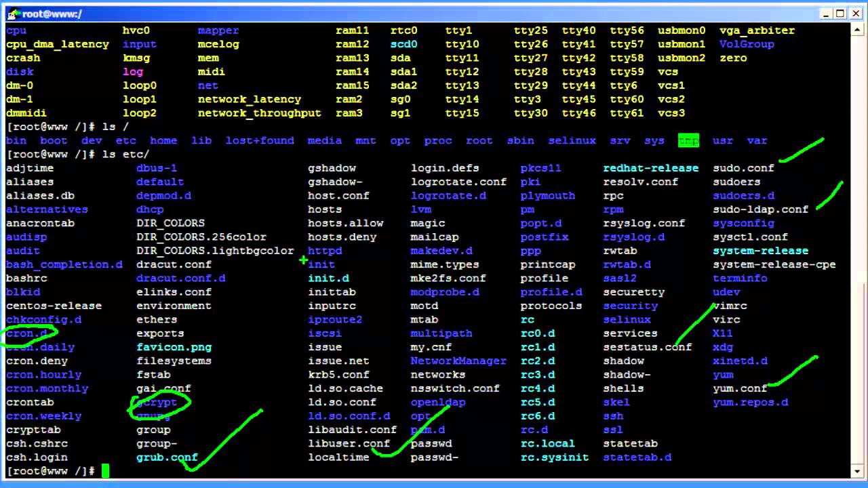Click the 'mcelog' device entry
868x488 pixels.
(218, 44)
